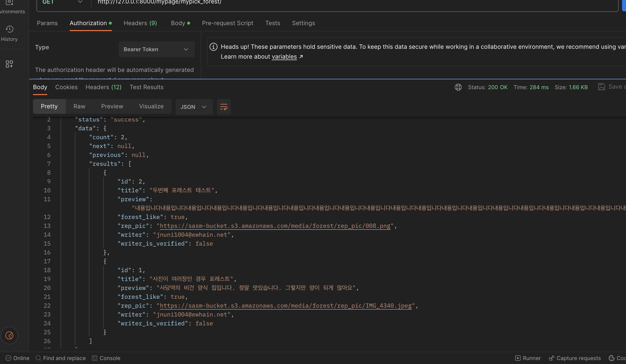Open the request Body tab
This screenshot has height=364, width=626.
180,23
